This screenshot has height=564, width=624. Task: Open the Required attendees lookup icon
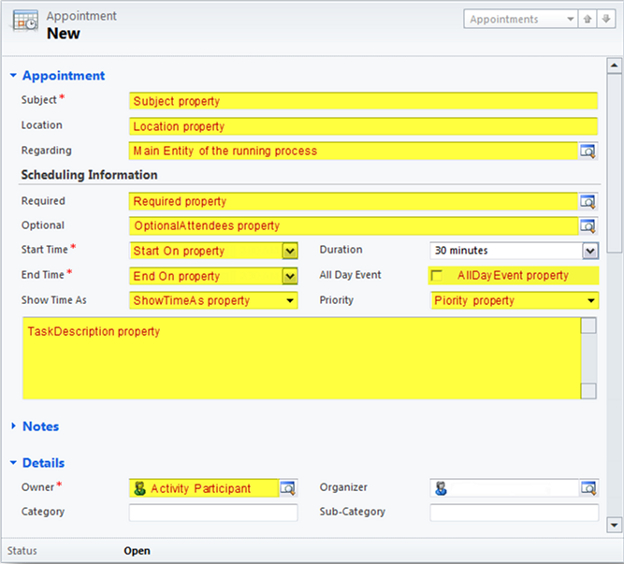click(x=588, y=201)
